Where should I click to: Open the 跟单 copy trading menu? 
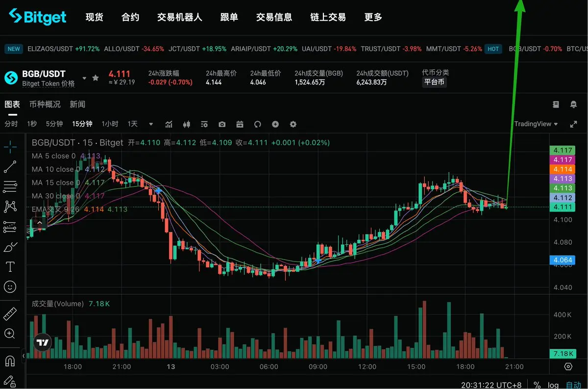229,17
